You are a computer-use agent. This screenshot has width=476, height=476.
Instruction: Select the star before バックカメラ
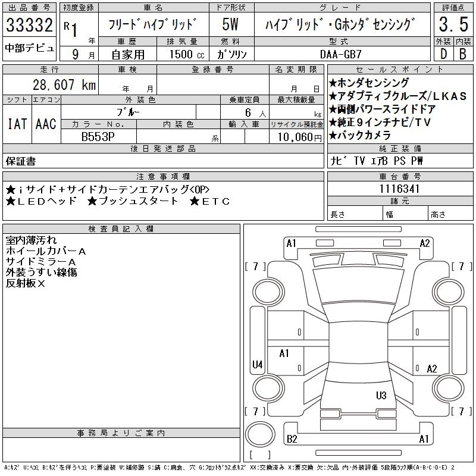click(x=333, y=136)
